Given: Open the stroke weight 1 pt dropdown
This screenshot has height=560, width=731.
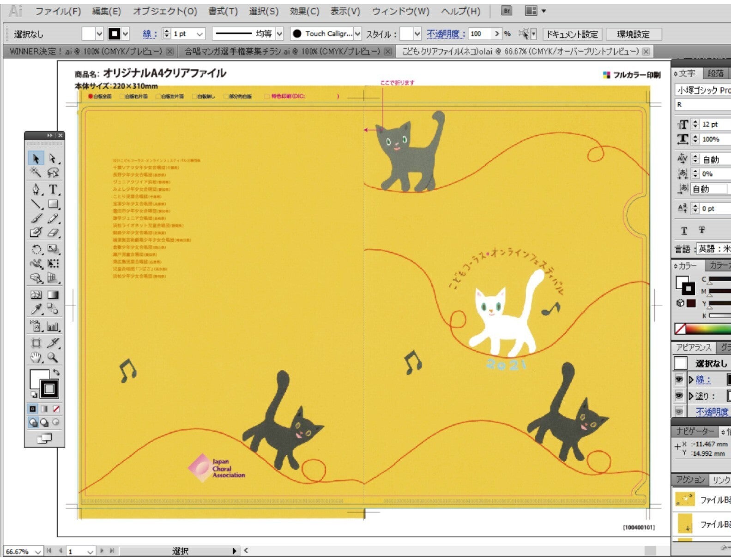Looking at the screenshot, I should (199, 34).
